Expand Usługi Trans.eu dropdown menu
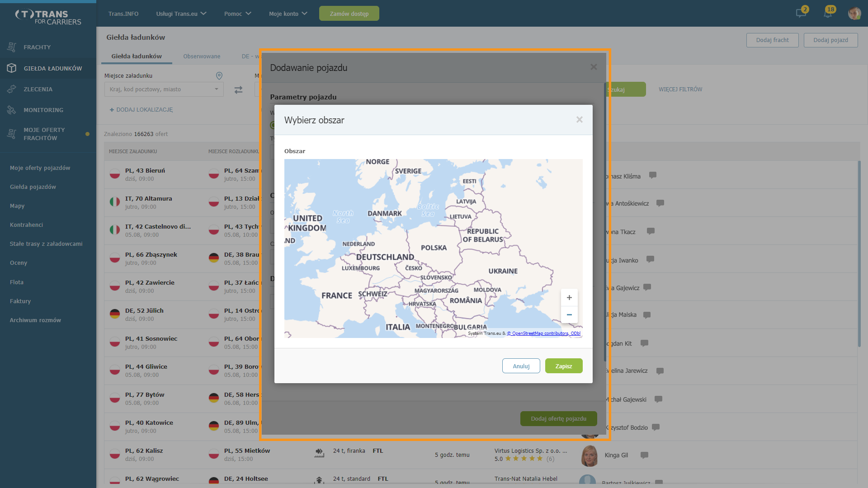868x488 pixels. click(181, 14)
